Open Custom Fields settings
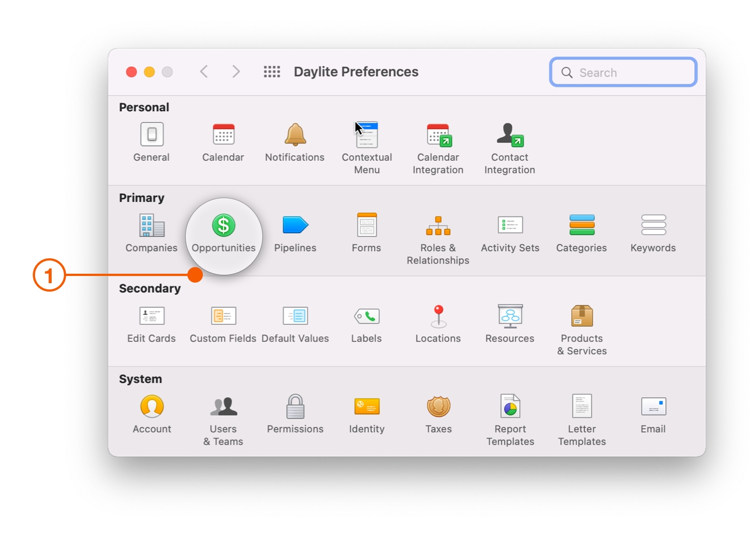This screenshot has height=533, width=756. (223, 317)
